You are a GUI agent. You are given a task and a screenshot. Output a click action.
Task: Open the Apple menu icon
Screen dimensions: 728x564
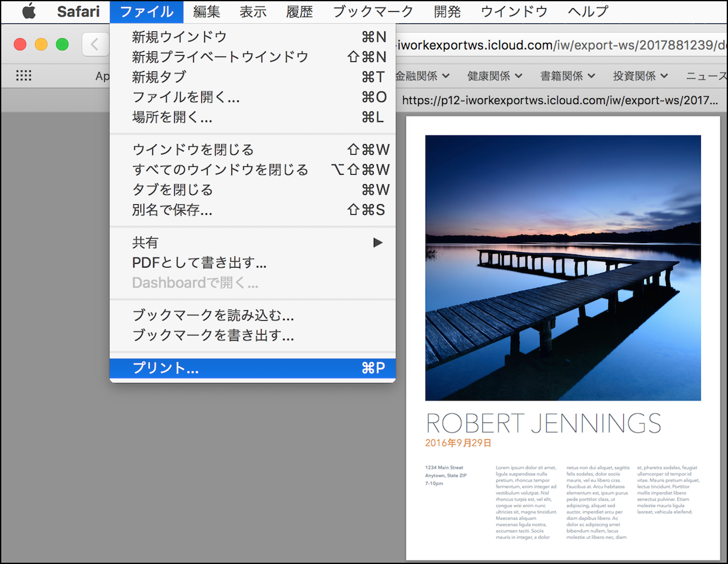click(x=29, y=11)
